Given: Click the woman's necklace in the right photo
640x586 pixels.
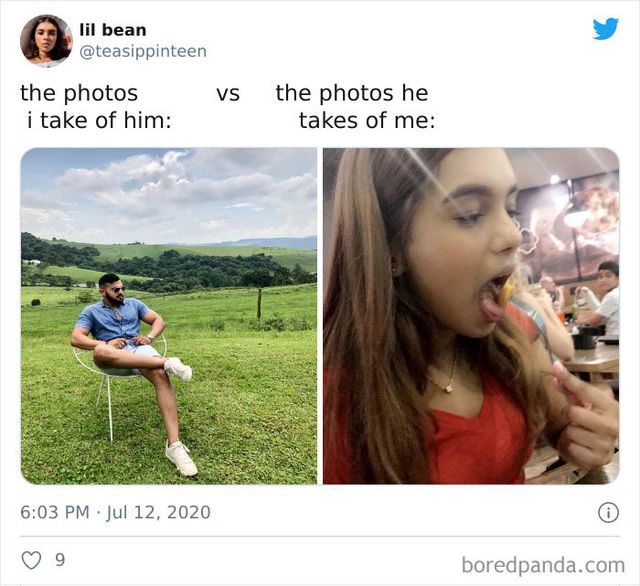Looking at the screenshot, I should pos(452,383).
